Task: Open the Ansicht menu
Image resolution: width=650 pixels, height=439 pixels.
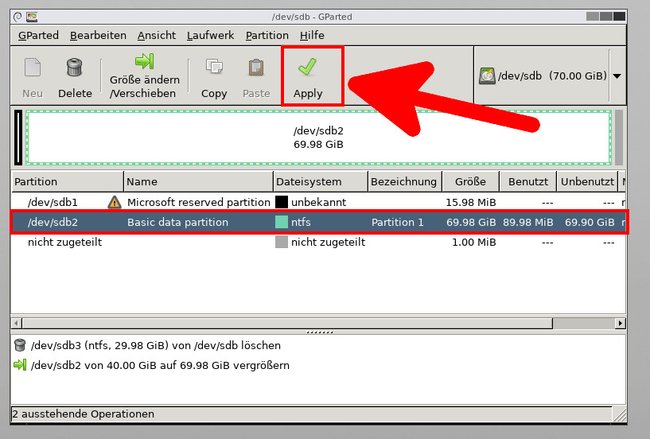Action: pos(156,35)
